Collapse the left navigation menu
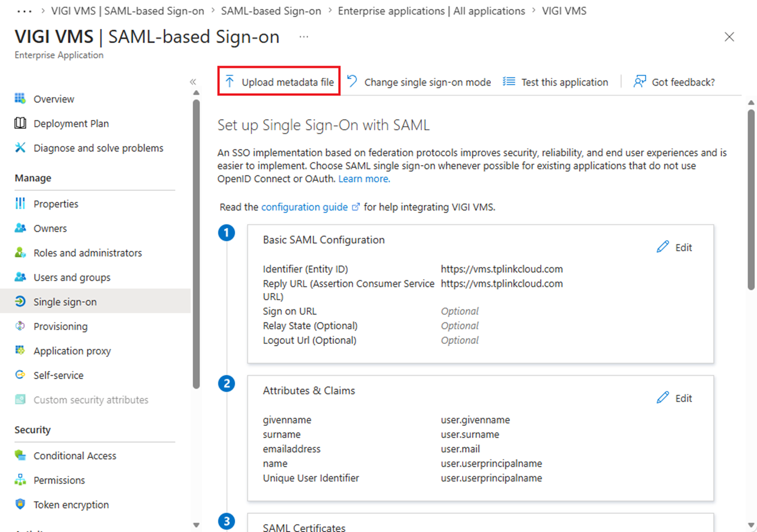Screen dimensions: 757x532 coord(193,82)
